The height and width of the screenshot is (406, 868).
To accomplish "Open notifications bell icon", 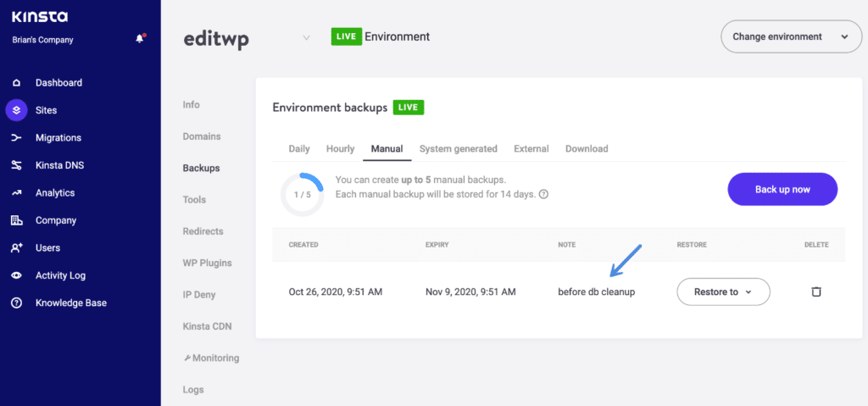I will pos(140,39).
